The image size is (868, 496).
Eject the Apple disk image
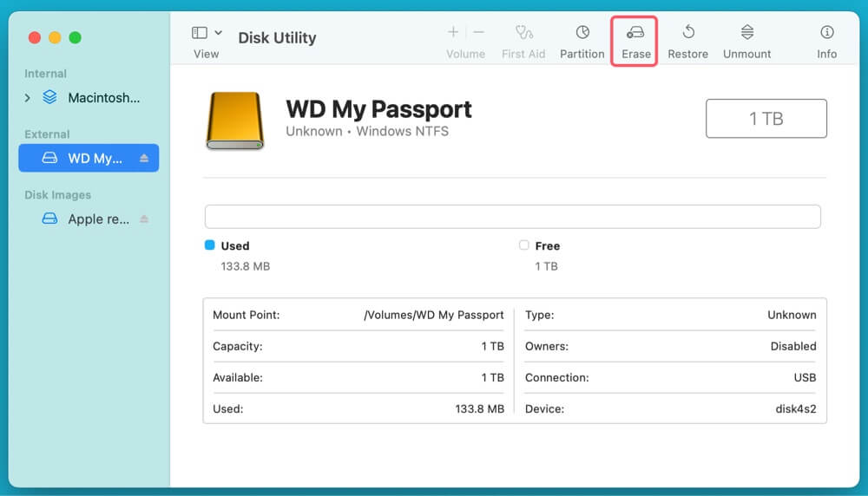click(144, 219)
